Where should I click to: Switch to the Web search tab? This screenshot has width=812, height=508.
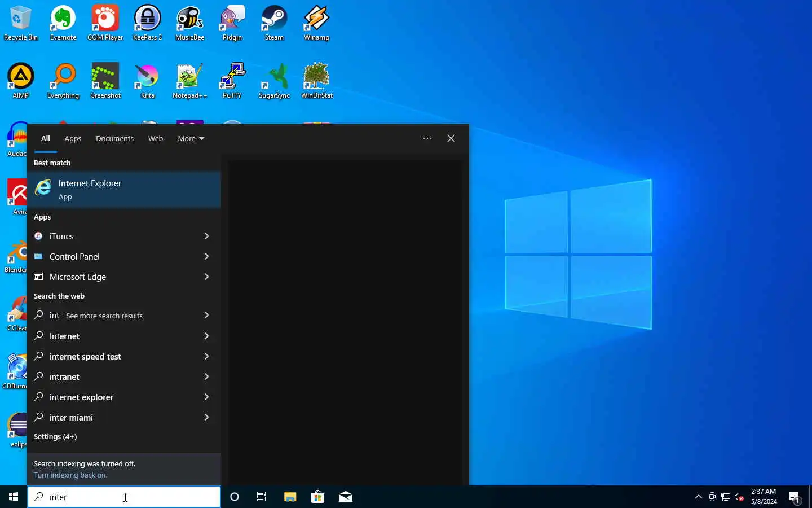tap(156, 138)
